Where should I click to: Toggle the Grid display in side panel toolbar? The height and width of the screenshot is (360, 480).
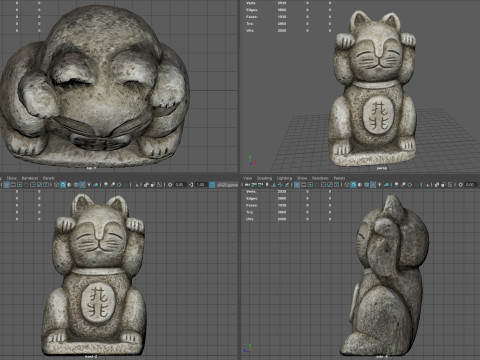pos(297,184)
